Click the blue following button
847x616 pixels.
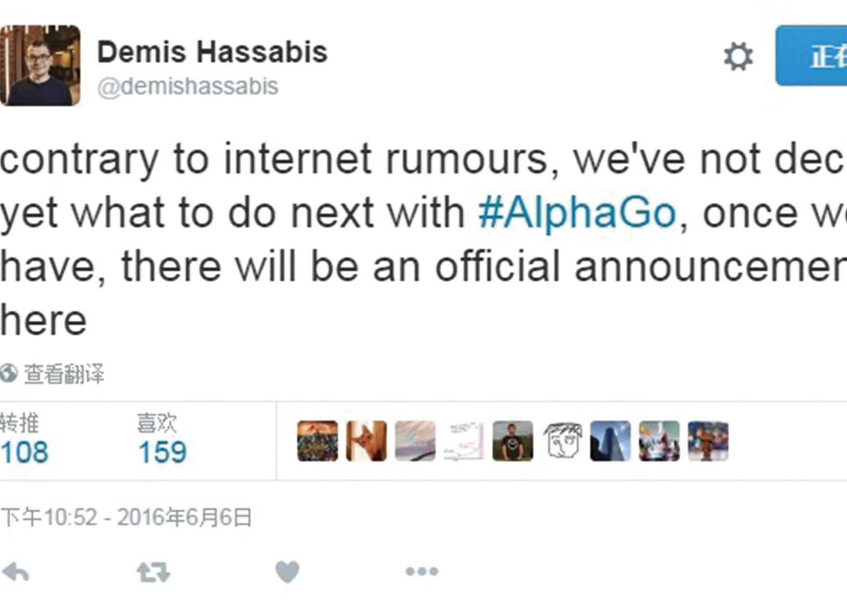tap(816, 56)
